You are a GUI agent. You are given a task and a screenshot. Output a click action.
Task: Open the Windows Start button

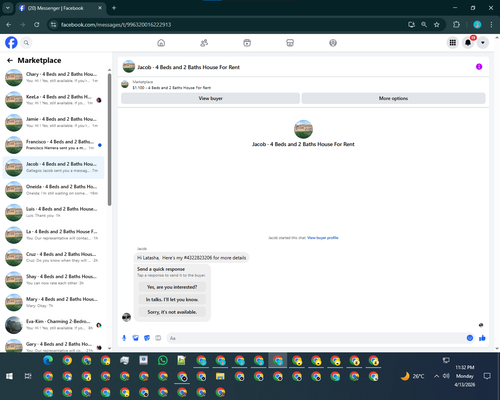pyautogui.click(x=9, y=376)
